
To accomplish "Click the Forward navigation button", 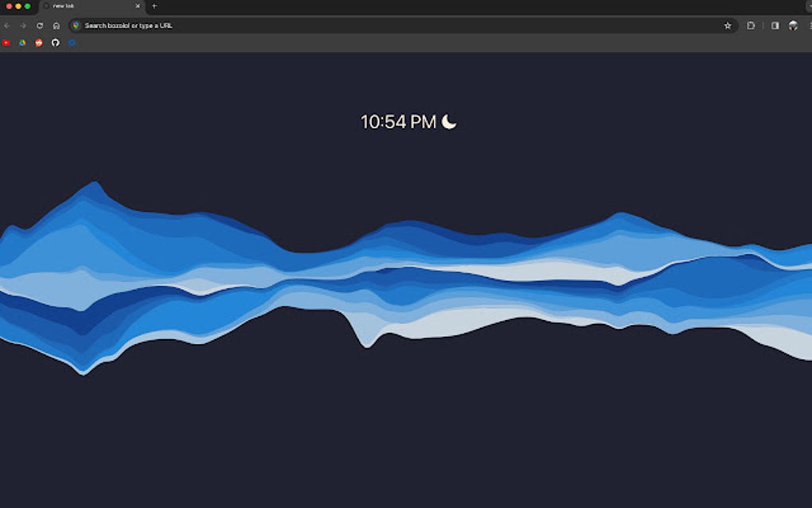I will coord(22,25).
